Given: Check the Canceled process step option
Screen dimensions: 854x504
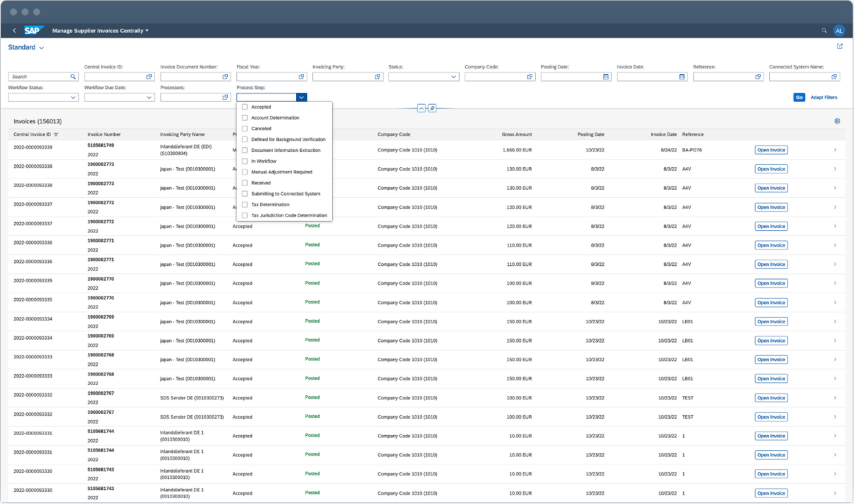Looking at the screenshot, I should (245, 129).
